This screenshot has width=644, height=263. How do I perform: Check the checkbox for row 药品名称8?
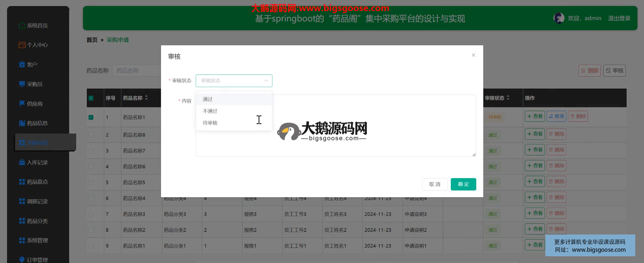point(91,135)
